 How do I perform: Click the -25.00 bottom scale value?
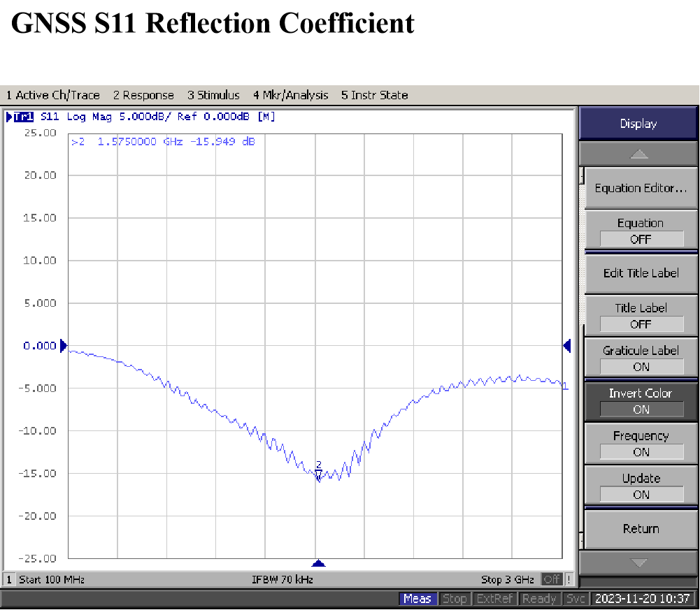[x=38, y=559]
